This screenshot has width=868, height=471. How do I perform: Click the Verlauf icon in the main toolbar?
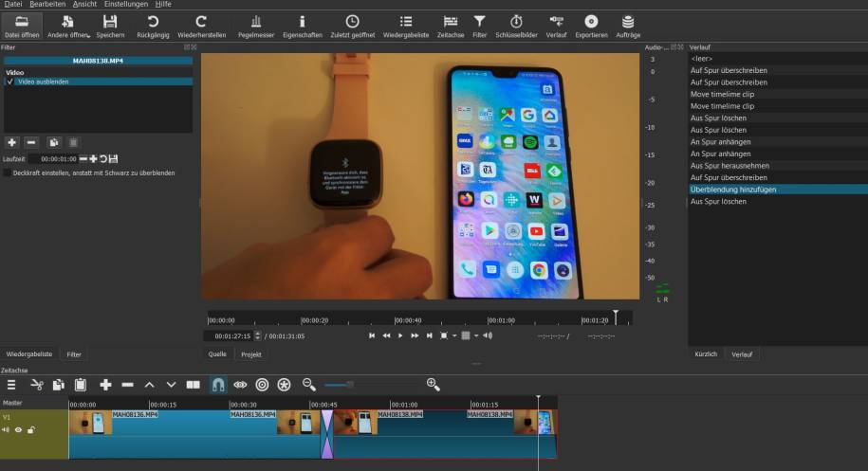click(556, 26)
